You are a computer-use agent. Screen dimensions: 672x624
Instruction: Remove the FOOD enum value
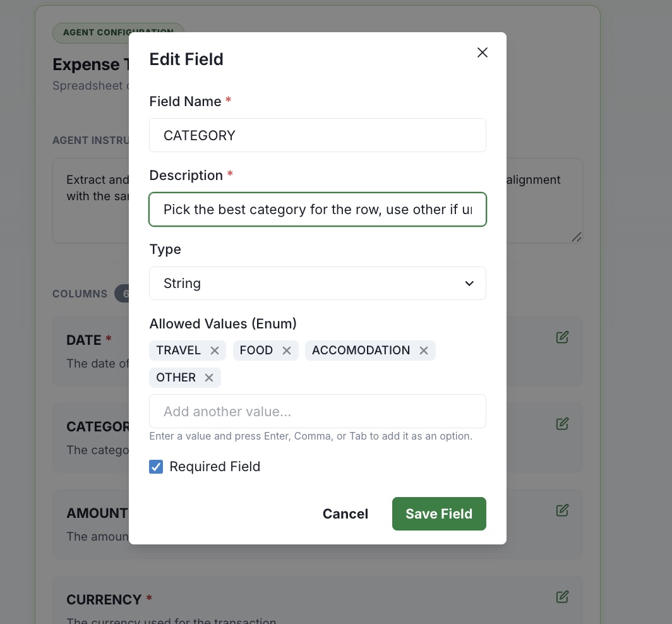tap(286, 350)
